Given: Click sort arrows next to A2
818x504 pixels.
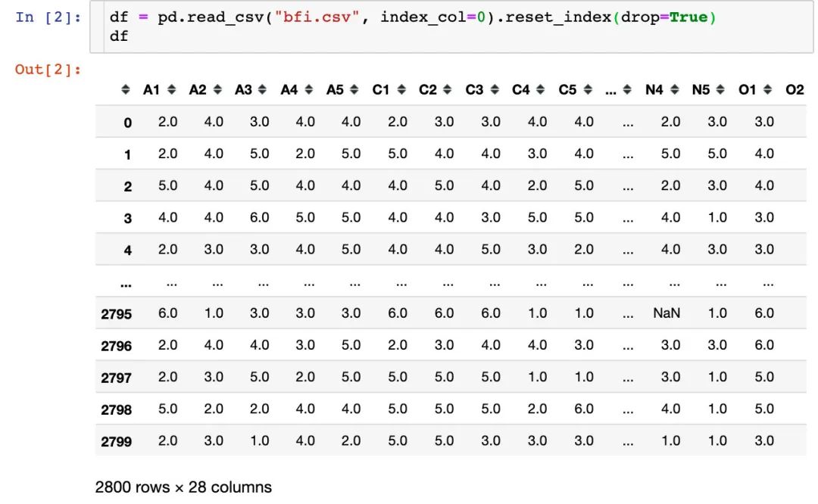Looking at the screenshot, I should pos(217,89).
